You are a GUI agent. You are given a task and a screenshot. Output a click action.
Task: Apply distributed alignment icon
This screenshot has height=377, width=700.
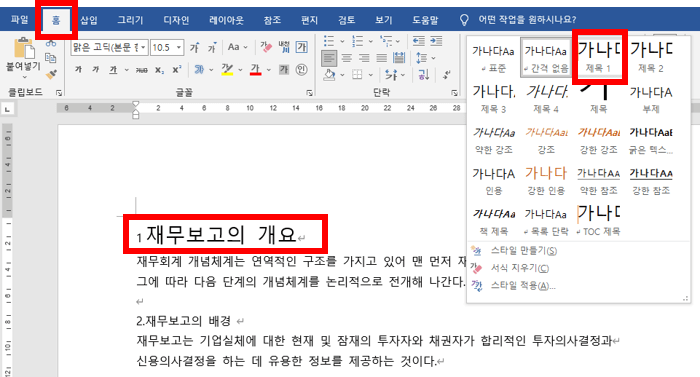[399, 58]
